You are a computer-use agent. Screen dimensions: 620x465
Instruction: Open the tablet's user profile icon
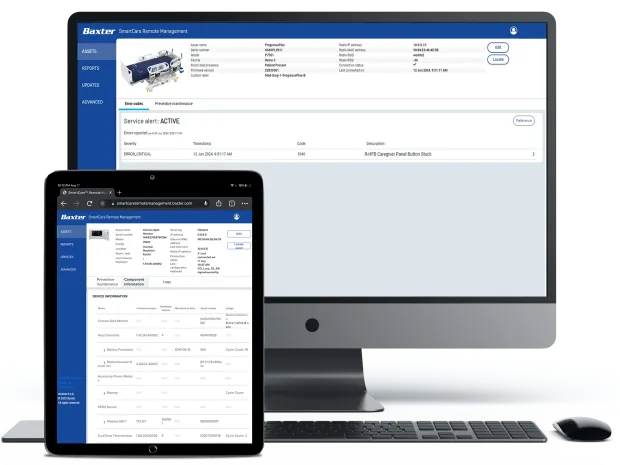236,217
